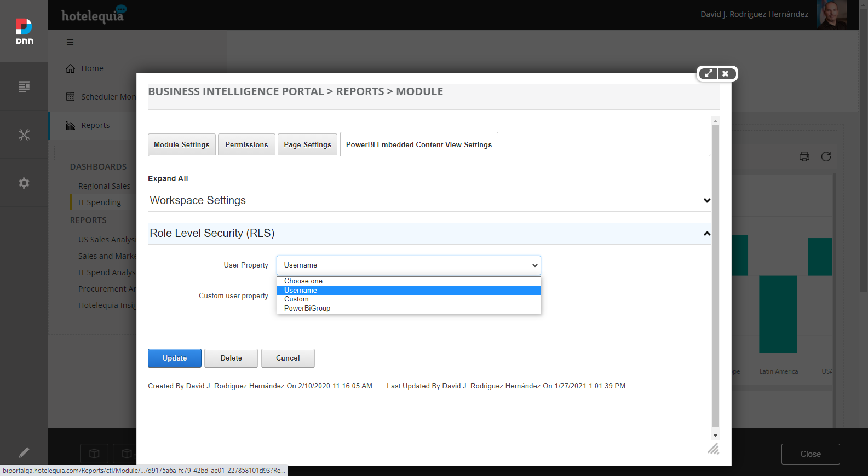Click the Cancel button

click(x=288, y=358)
